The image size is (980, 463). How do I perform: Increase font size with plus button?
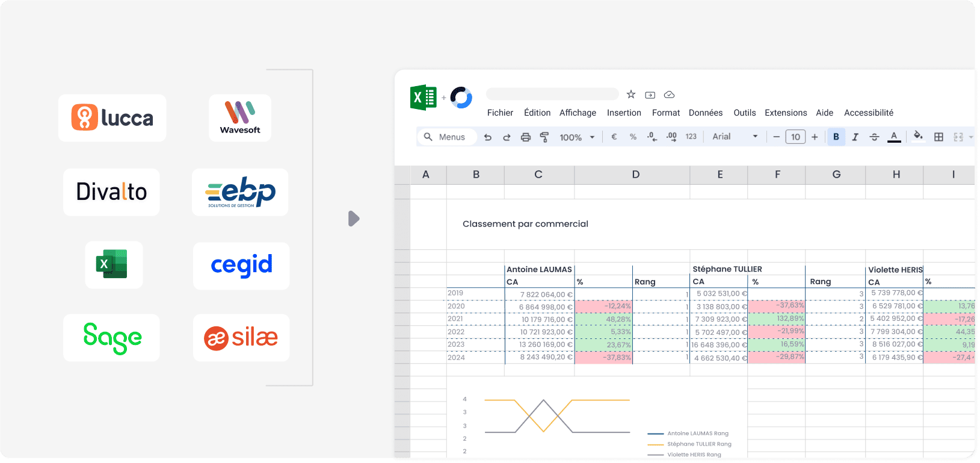coord(815,137)
